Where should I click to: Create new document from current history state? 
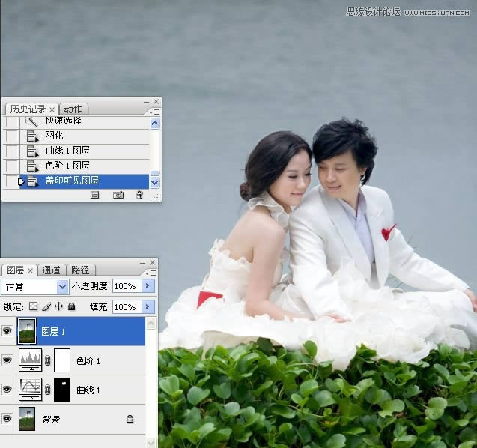click(x=95, y=195)
